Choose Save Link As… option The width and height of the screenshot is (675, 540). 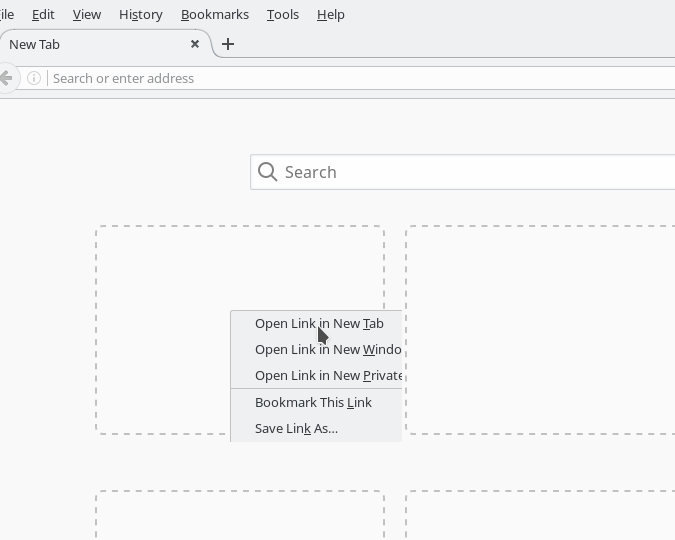pyautogui.click(x=296, y=428)
